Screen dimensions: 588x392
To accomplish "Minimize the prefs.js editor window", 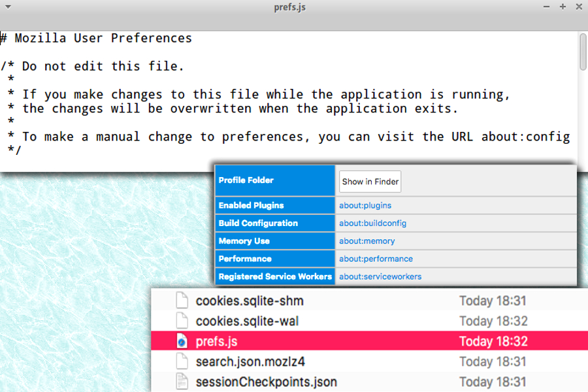I will pyautogui.click(x=546, y=7).
